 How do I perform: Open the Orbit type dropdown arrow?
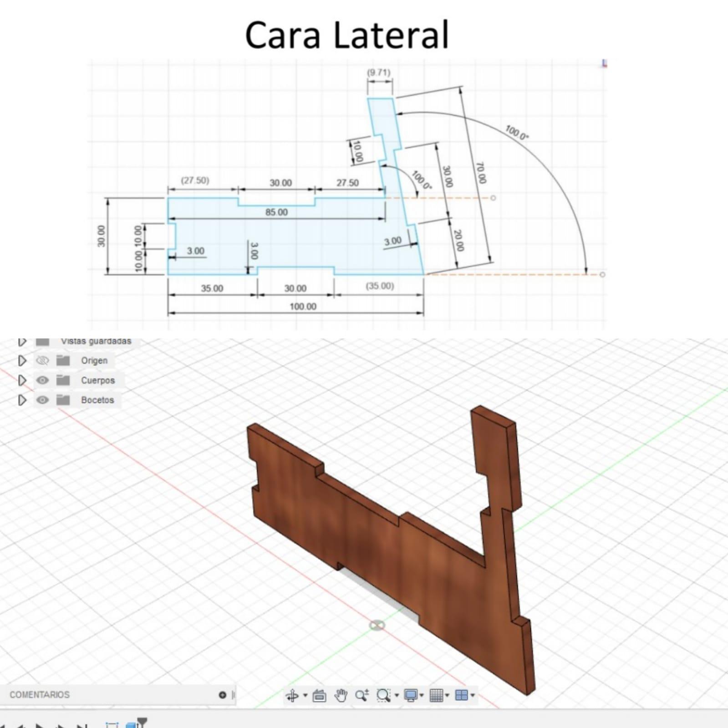click(x=305, y=695)
